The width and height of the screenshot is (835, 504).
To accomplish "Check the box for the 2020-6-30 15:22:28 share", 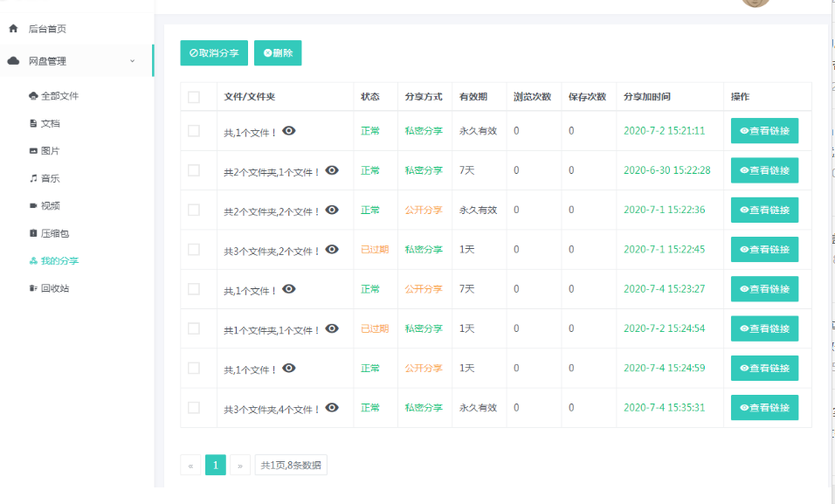I will (194, 170).
